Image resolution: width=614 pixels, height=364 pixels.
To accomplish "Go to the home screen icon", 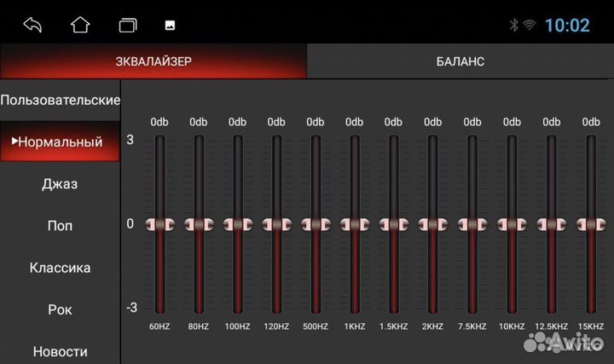I will click(x=80, y=25).
